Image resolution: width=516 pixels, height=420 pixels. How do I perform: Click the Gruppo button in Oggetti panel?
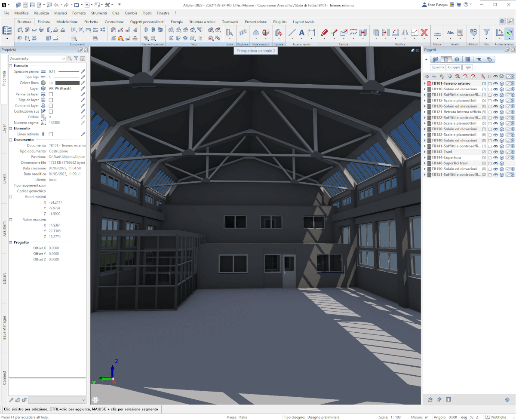click(x=454, y=67)
